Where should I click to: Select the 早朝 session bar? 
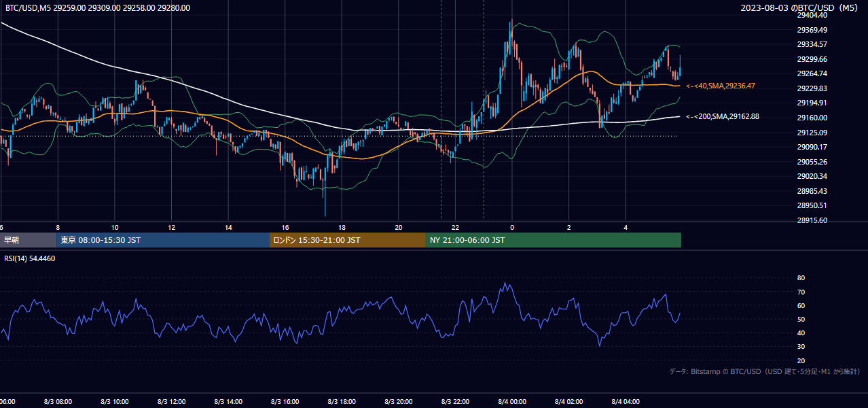pyautogui.click(x=28, y=240)
